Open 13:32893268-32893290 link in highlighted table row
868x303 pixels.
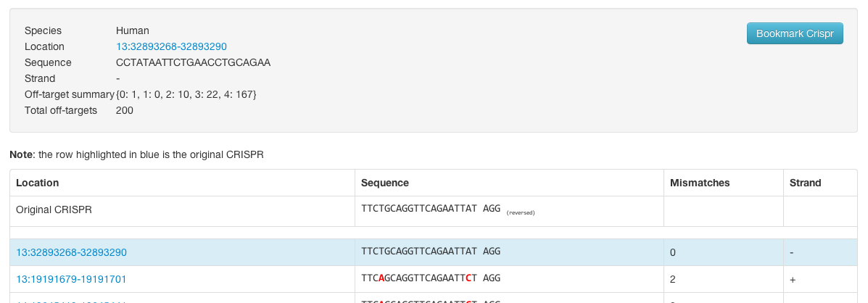click(x=71, y=252)
